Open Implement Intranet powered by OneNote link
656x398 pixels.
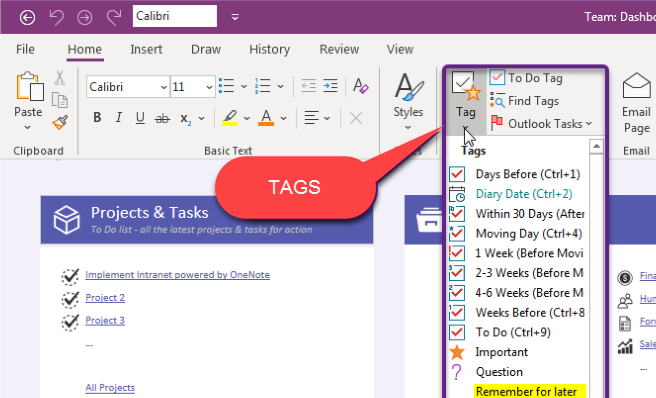177,275
